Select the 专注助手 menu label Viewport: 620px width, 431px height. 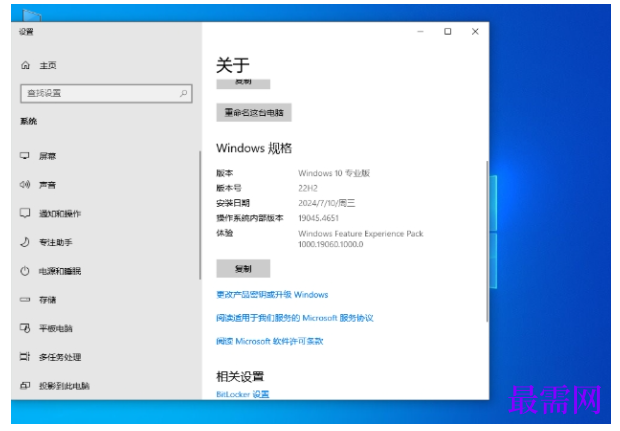point(56,242)
